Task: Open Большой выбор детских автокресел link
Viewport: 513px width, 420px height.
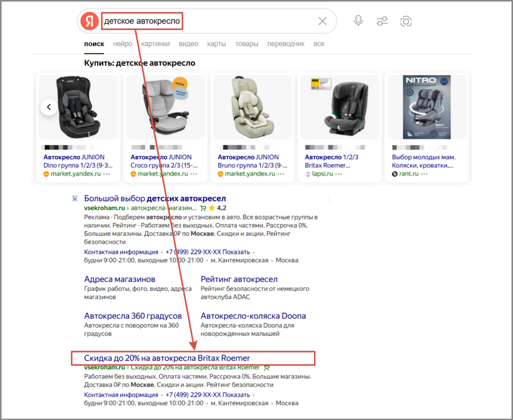Action: (155, 198)
